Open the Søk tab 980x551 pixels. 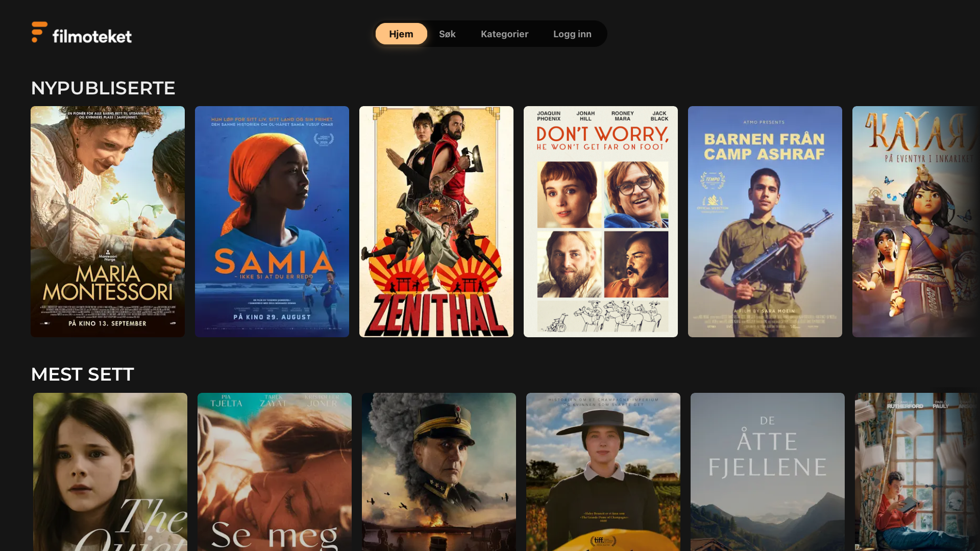(447, 34)
